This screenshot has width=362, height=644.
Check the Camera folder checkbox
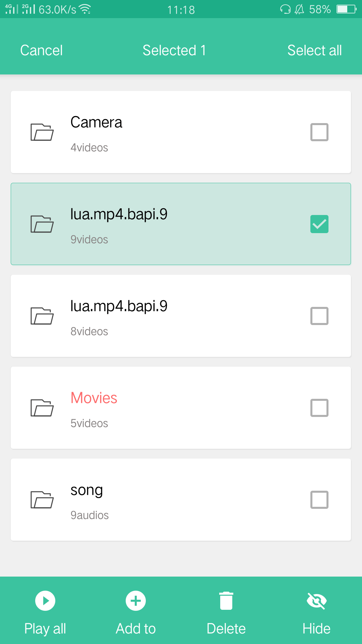point(319,132)
